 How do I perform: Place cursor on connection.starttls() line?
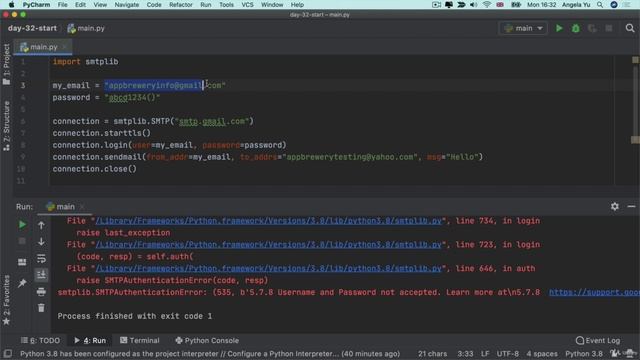tap(101, 133)
